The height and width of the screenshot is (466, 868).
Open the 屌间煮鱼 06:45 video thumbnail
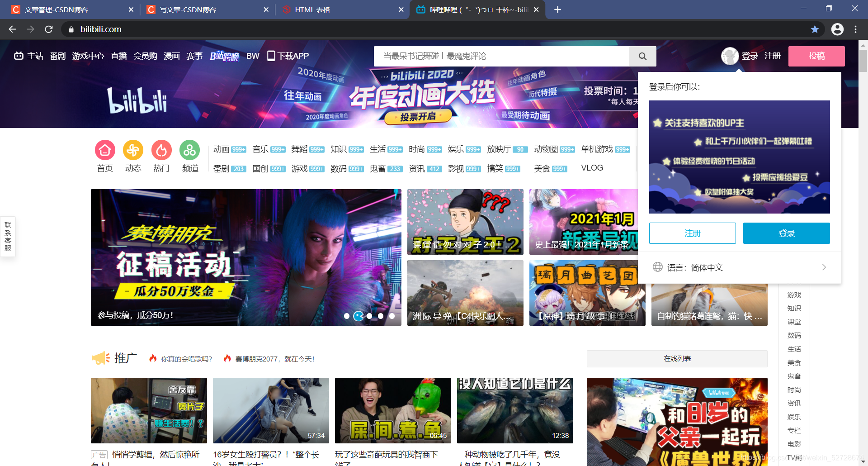[x=393, y=410]
